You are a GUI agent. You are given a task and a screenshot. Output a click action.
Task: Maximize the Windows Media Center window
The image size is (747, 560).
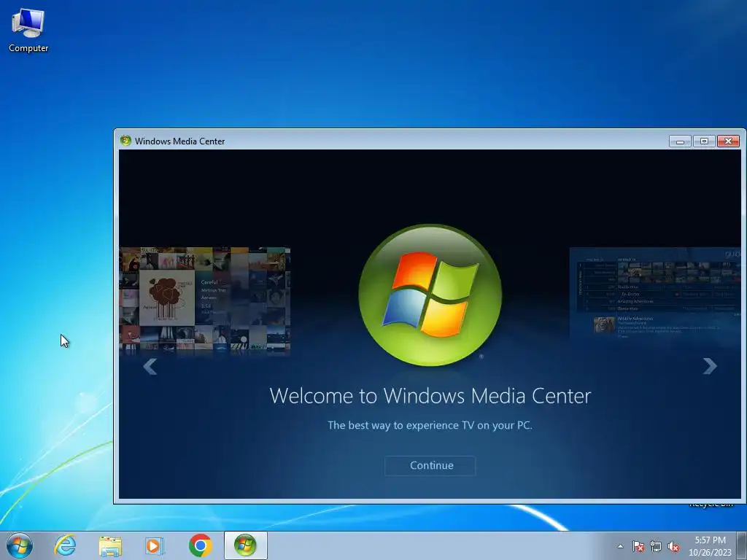[x=704, y=141]
